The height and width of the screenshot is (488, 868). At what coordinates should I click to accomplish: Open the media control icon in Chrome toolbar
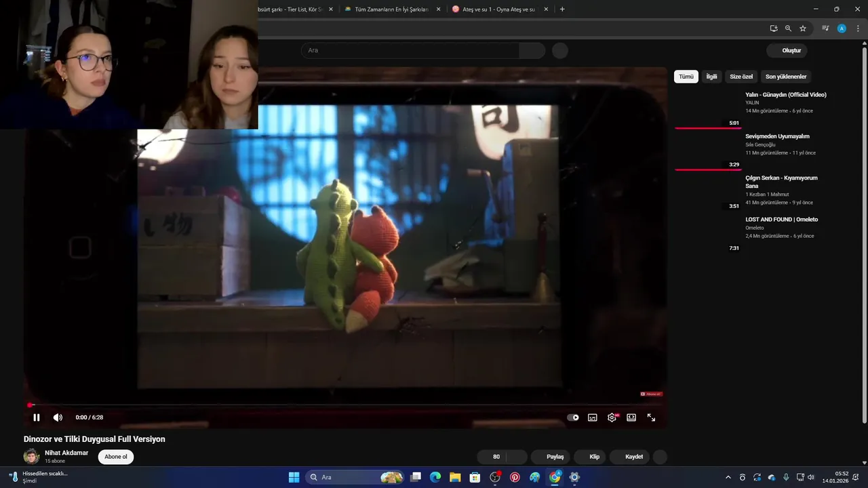tap(825, 28)
